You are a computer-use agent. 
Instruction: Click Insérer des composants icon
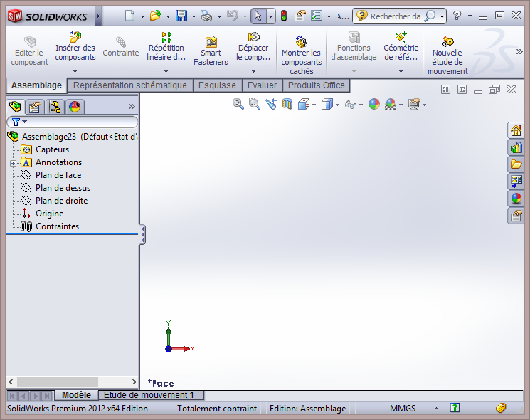click(x=75, y=37)
